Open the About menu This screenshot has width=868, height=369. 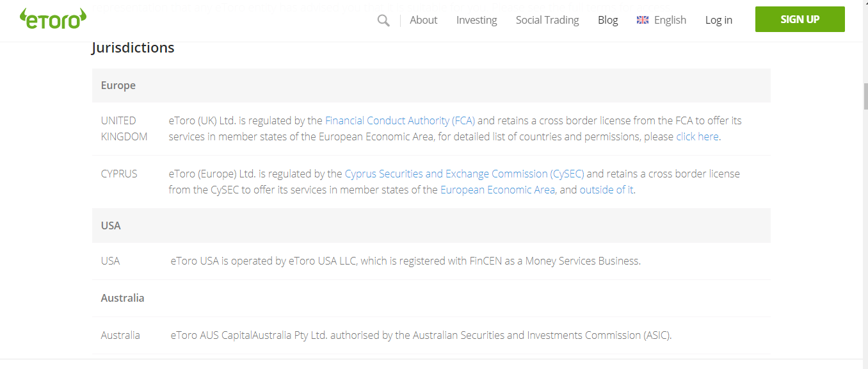pos(423,20)
